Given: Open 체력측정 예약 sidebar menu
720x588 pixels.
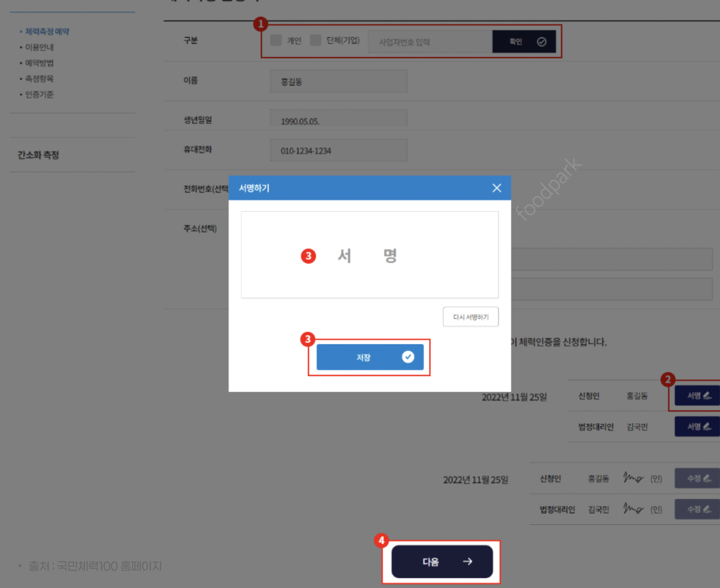Looking at the screenshot, I should (x=47, y=31).
